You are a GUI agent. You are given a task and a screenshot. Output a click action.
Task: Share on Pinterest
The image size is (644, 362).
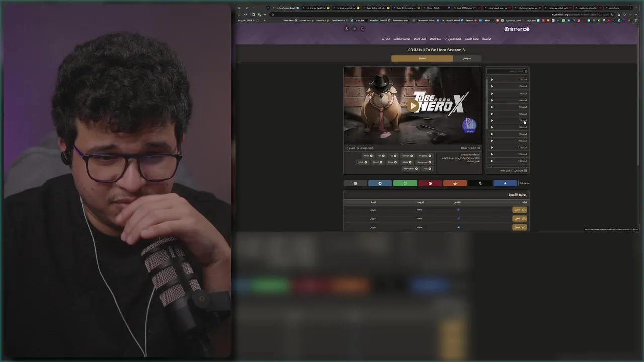[x=430, y=183]
